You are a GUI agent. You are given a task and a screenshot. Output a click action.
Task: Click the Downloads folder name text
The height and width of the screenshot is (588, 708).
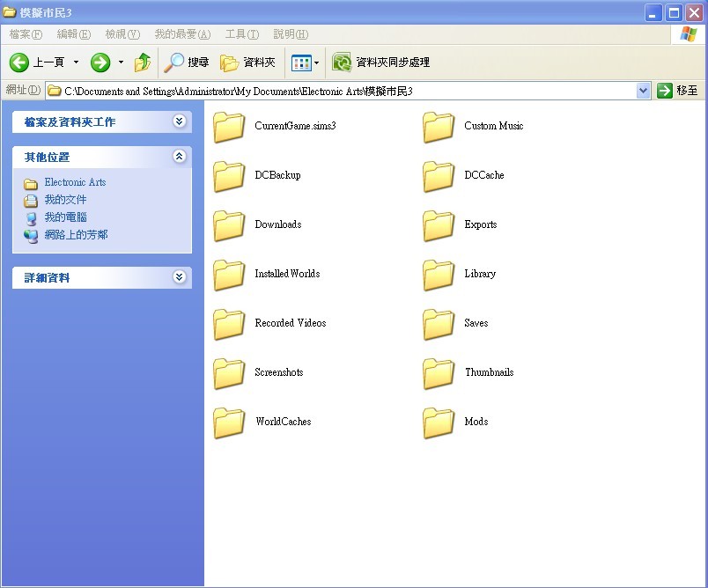click(x=277, y=224)
